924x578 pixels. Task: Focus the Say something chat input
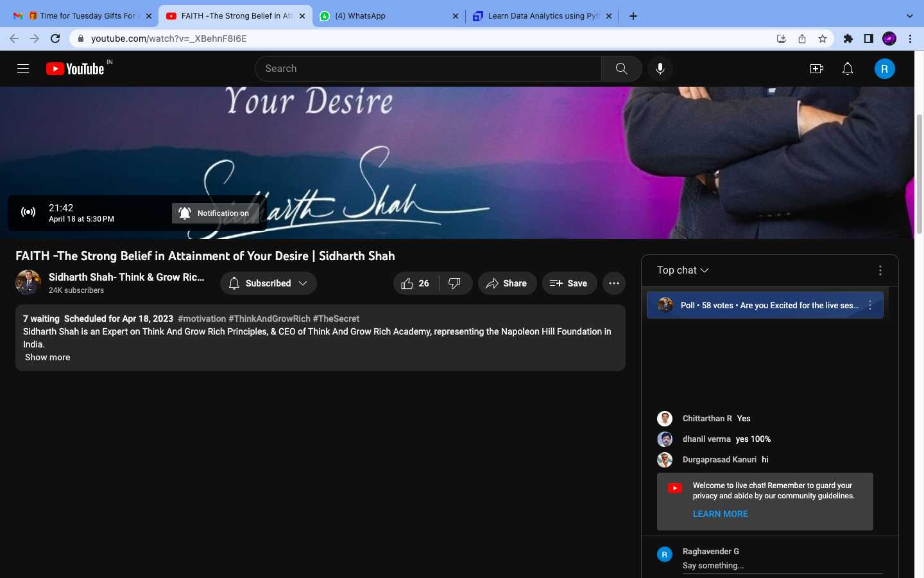pos(782,566)
